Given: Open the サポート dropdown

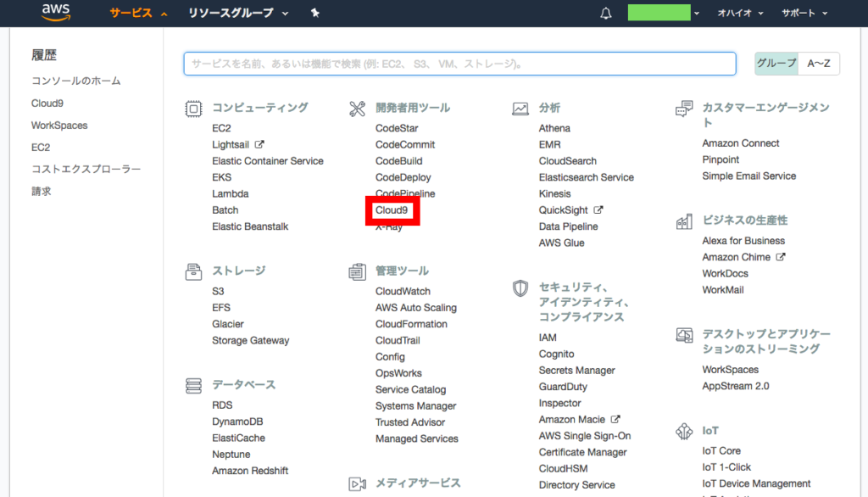Looking at the screenshot, I should pyautogui.click(x=804, y=13).
